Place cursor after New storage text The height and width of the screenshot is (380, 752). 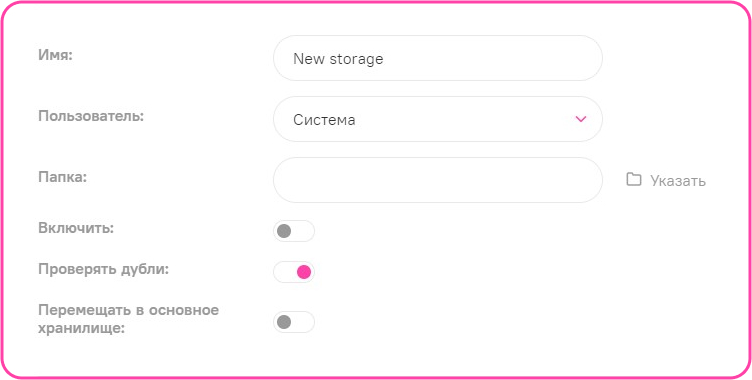[385, 59]
